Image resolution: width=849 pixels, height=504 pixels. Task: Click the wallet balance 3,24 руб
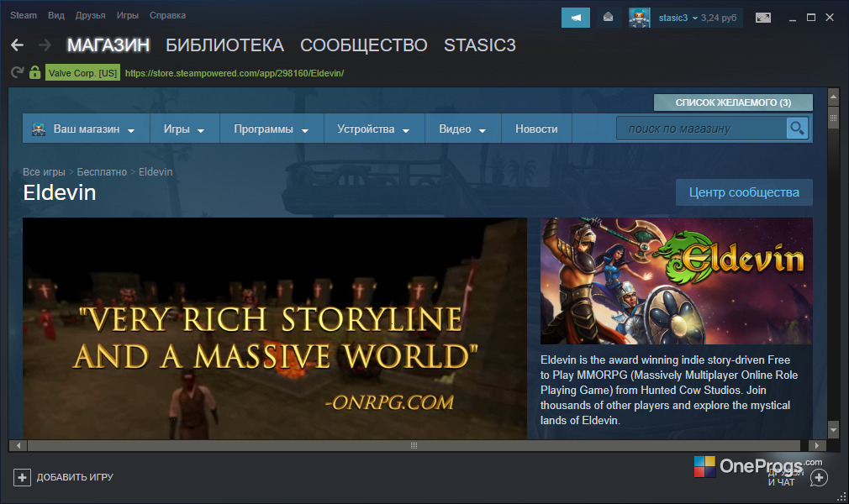click(x=719, y=18)
